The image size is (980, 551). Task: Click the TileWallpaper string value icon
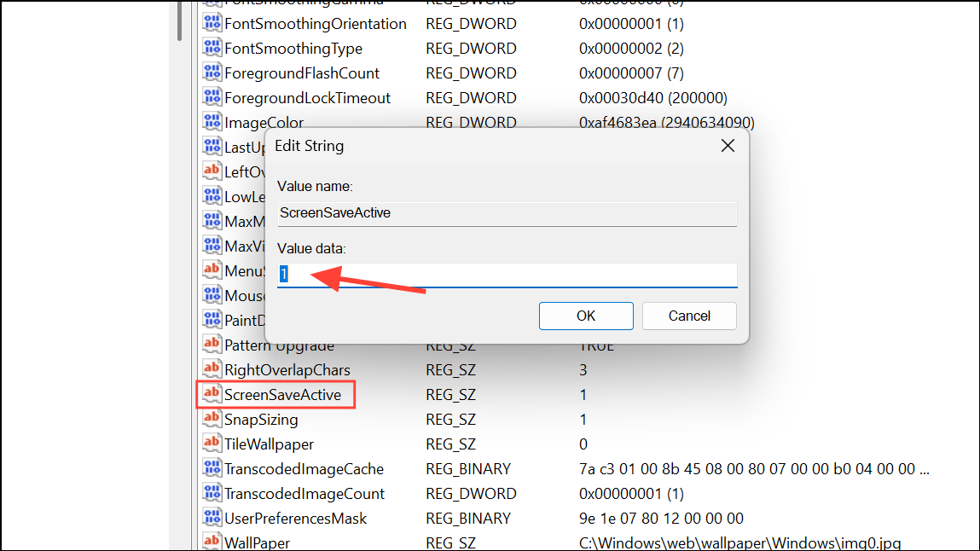pos(212,444)
